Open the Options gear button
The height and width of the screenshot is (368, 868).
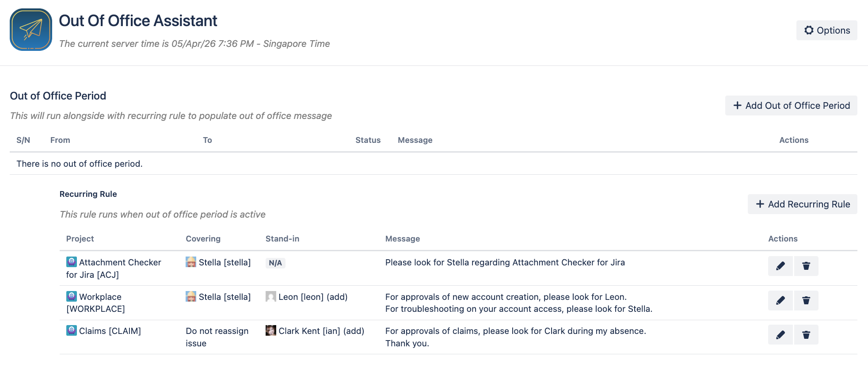[826, 31]
